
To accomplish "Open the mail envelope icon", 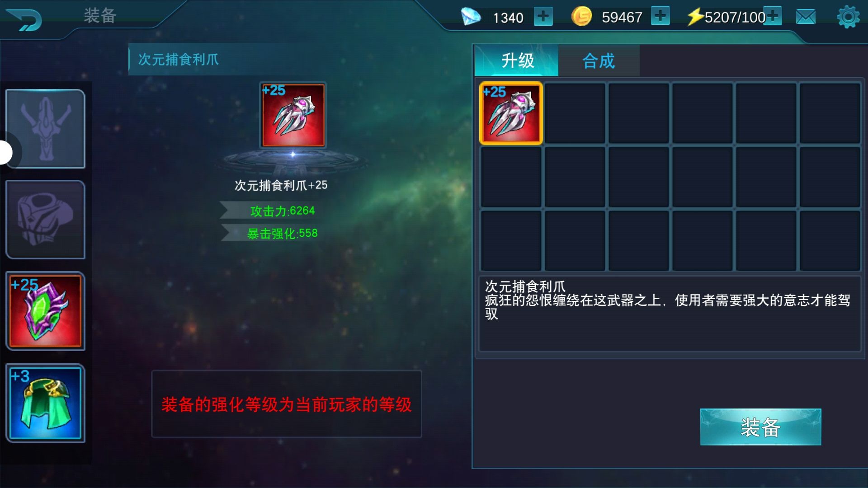I will [x=806, y=17].
